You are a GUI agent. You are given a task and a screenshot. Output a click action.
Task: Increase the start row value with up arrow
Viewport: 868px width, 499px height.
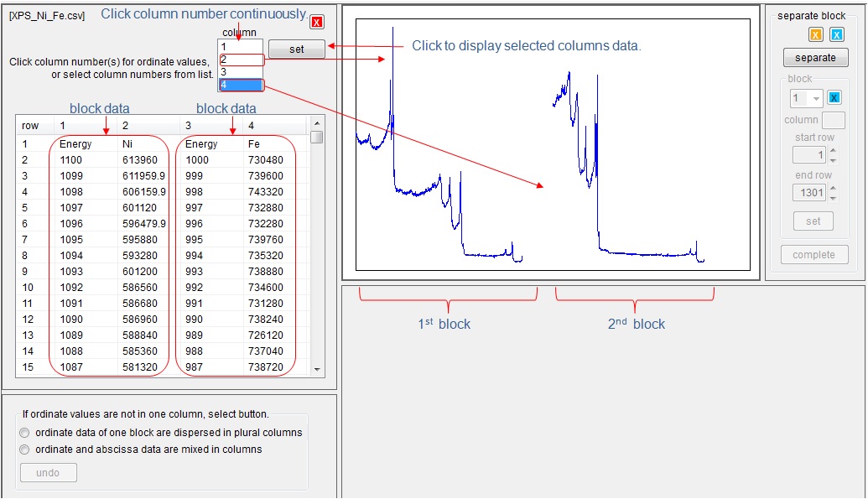(x=832, y=151)
